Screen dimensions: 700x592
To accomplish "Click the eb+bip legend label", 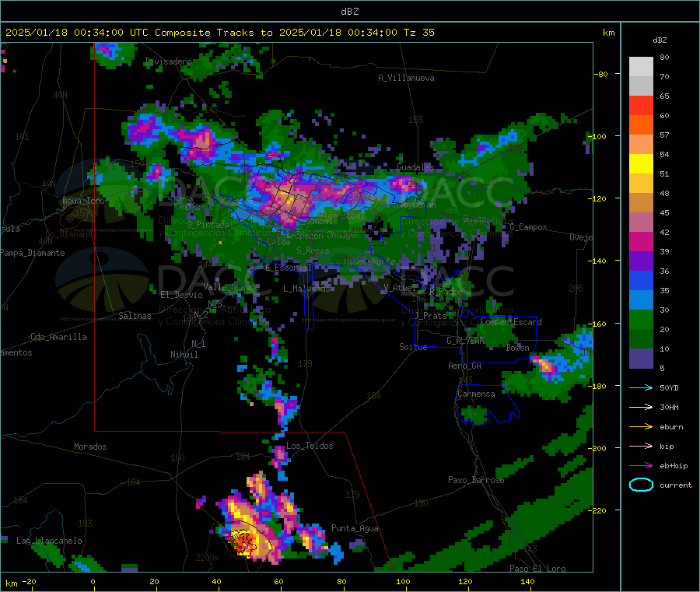I will click(674, 466).
